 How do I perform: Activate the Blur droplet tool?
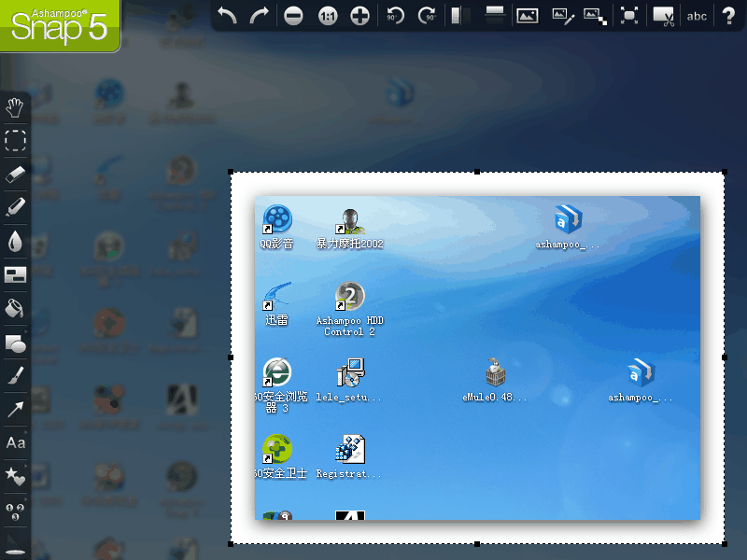[x=15, y=241]
